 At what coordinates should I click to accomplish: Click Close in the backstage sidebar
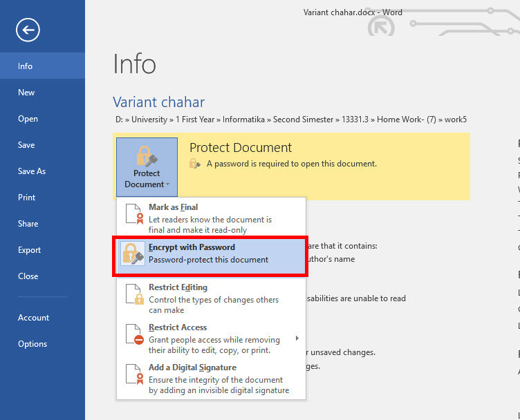coord(42,276)
